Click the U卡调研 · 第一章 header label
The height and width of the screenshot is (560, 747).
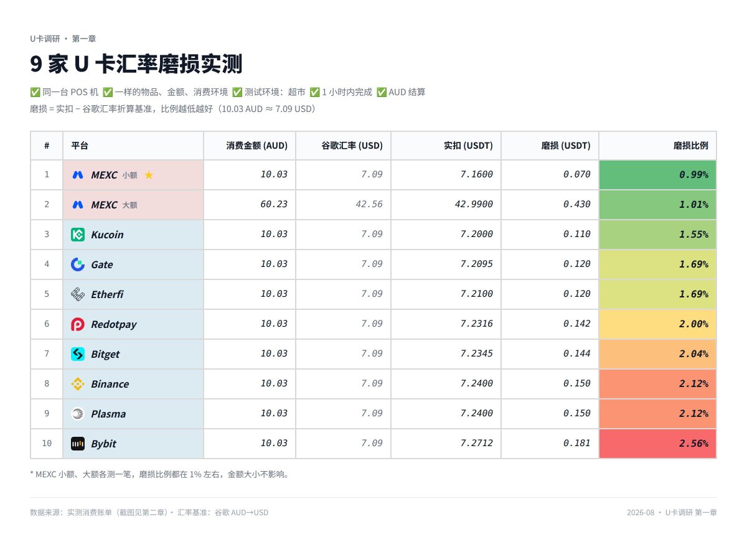(x=63, y=39)
